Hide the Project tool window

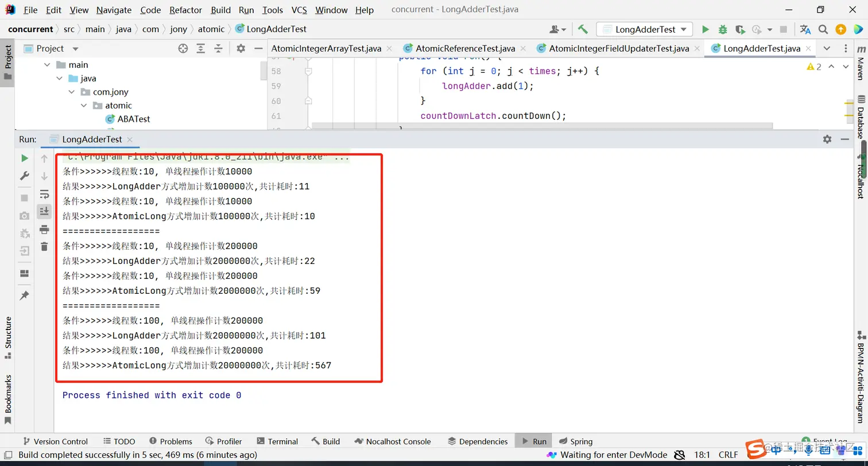tap(258, 49)
